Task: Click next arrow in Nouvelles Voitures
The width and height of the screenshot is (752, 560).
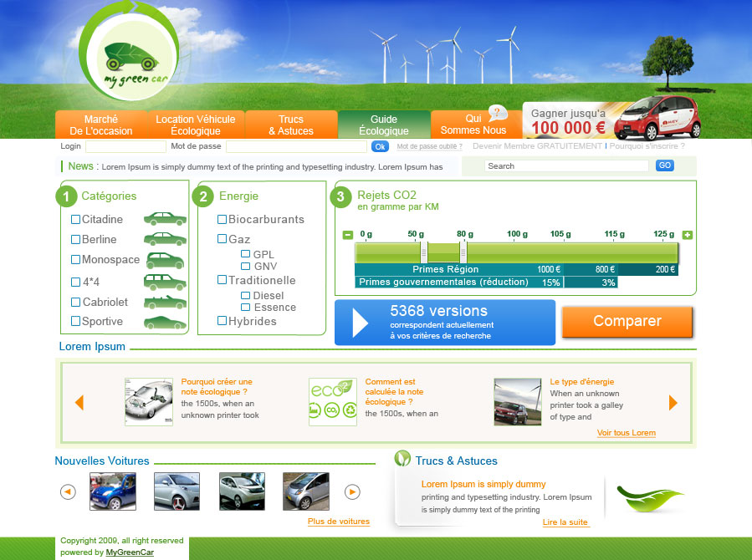Action: point(353,492)
